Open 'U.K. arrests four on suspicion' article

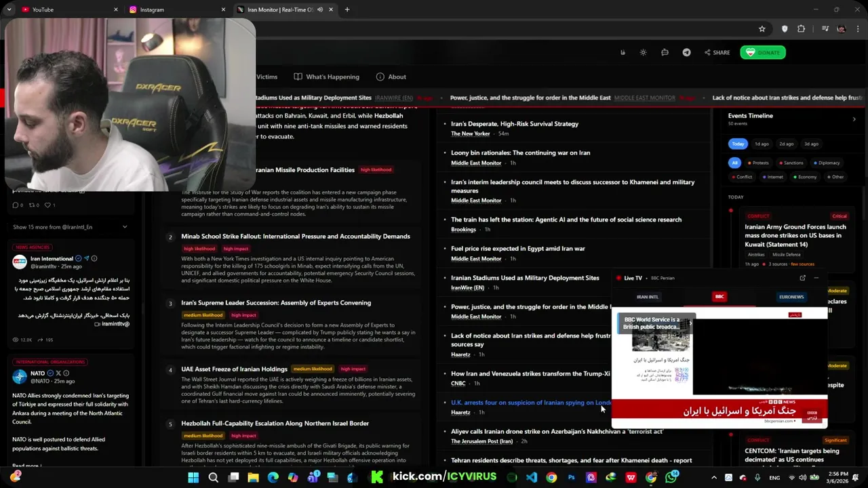pyautogui.click(x=531, y=403)
